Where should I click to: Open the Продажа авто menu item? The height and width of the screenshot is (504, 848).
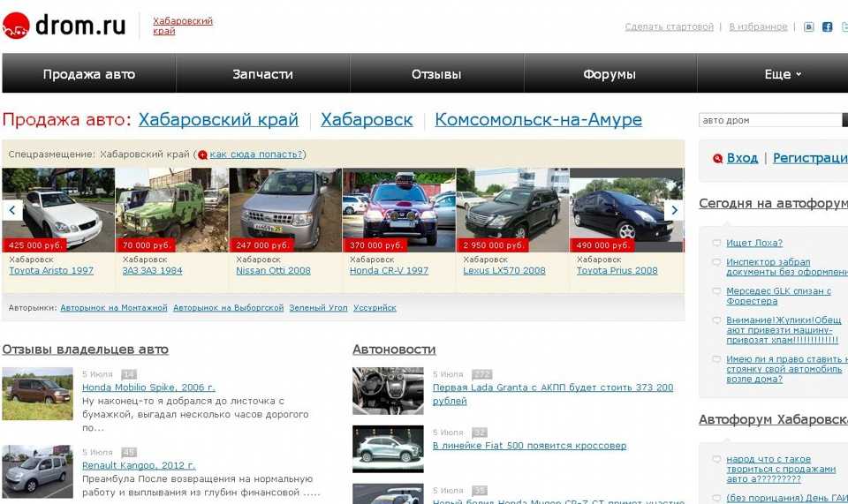(x=88, y=73)
